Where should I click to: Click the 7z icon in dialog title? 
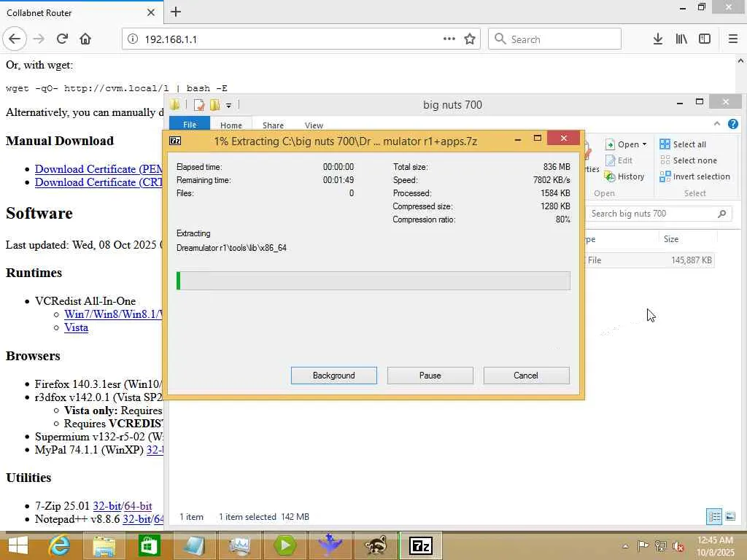(175, 141)
